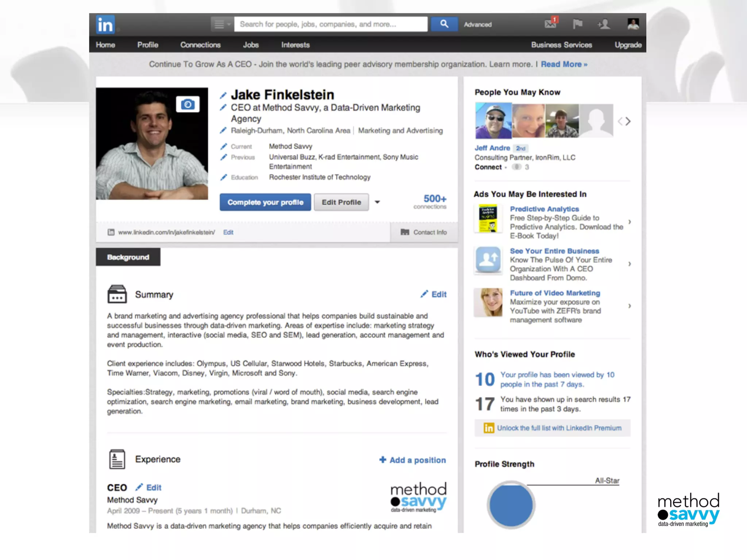Click the LinkedIn URL icon beside profile address
Screen dimensions: 747x560
(111, 232)
